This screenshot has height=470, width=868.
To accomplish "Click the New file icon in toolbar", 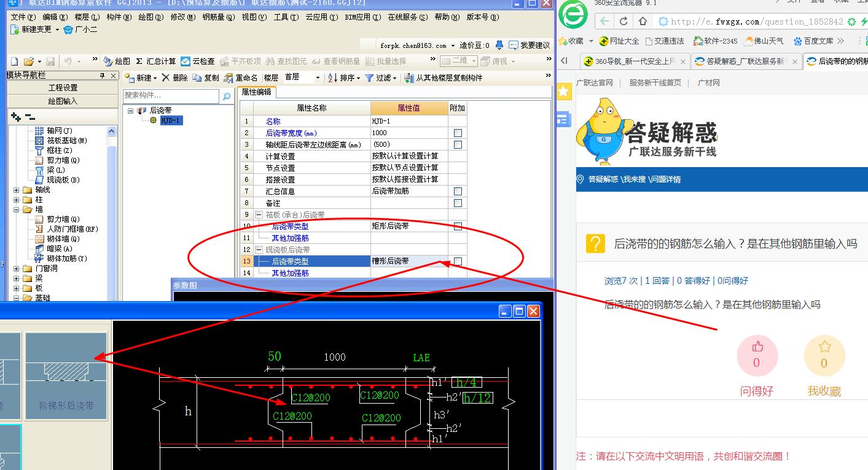I will [15, 61].
